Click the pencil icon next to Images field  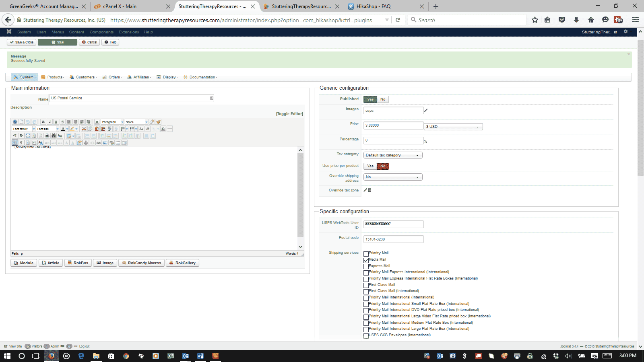click(426, 110)
